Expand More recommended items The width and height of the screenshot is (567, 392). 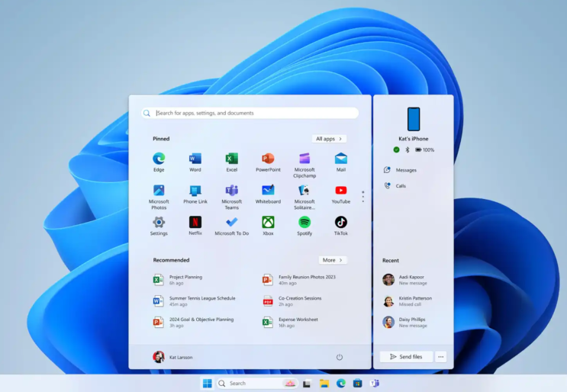(x=333, y=260)
